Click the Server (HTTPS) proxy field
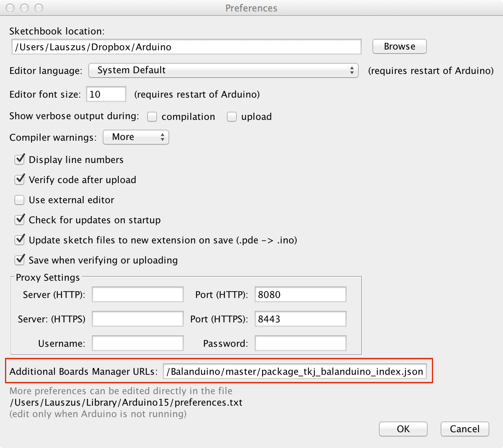The height and width of the screenshot is (448, 503). click(138, 319)
